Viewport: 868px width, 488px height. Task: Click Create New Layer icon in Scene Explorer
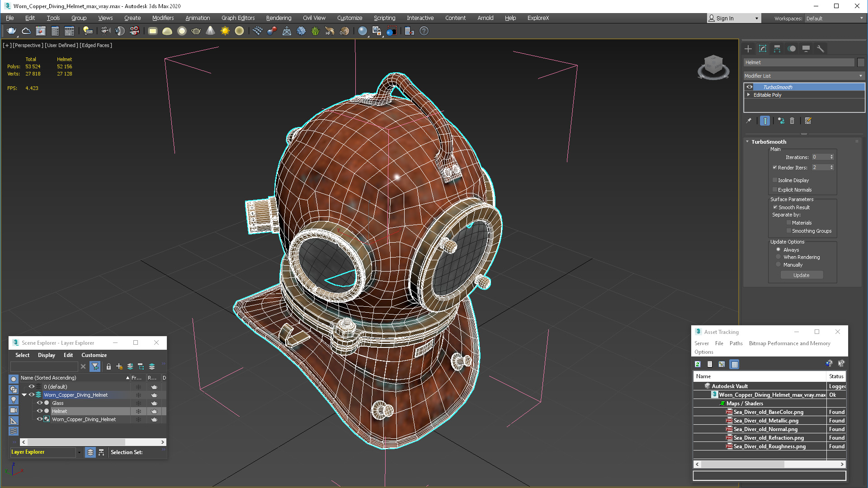tap(119, 366)
